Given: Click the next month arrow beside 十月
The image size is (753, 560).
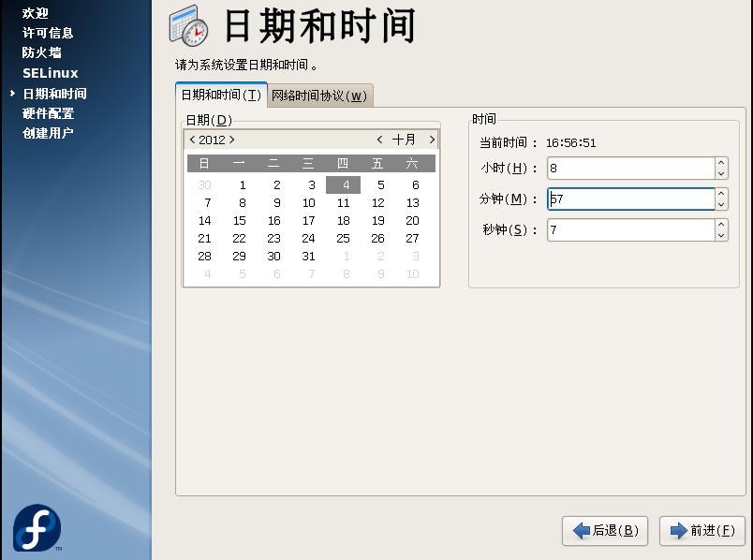Looking at the screenshot, I should coord(432,139).
